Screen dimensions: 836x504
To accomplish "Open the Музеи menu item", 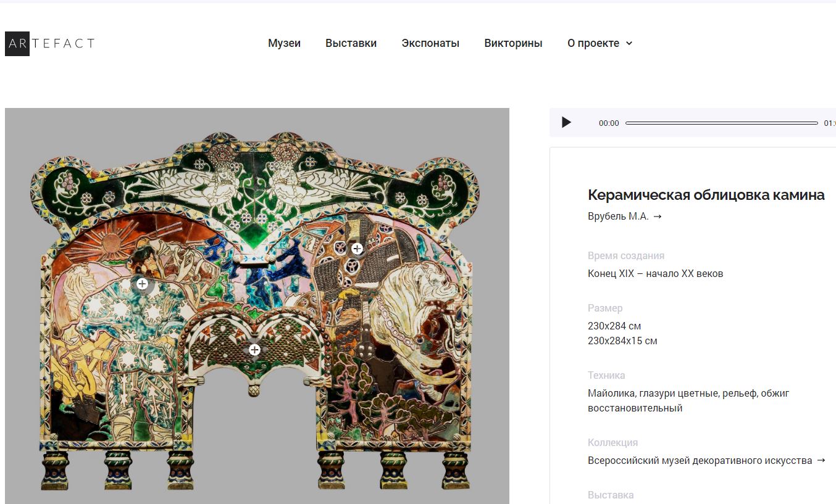I will pyautogui.click(x=284, y=43).
